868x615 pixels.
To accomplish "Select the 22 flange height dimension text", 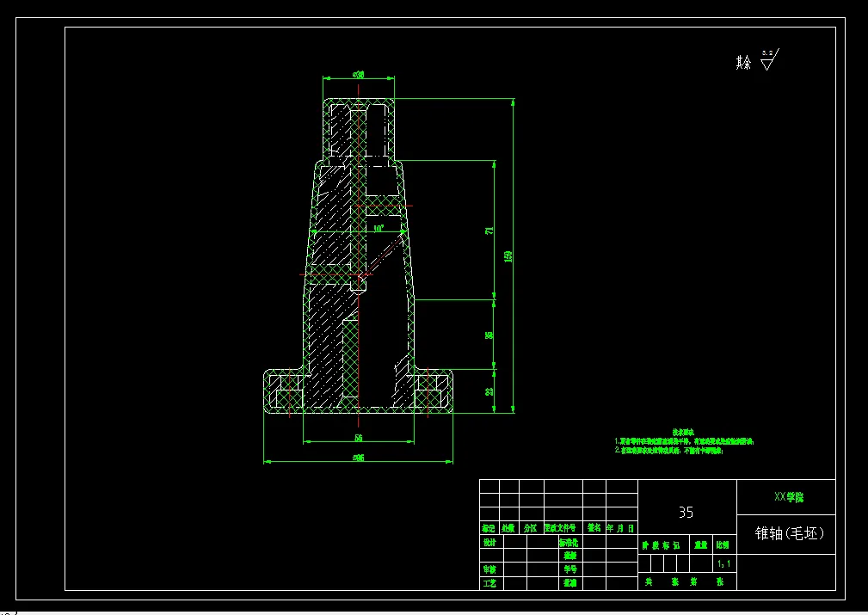I will pos(489,391).
